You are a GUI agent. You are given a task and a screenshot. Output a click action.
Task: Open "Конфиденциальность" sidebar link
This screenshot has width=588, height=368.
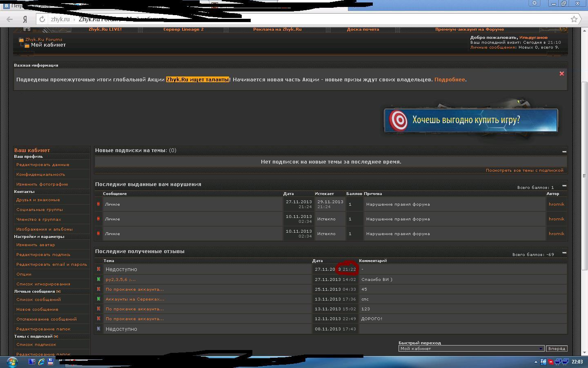pyautogui.click(x=40, y=175)
